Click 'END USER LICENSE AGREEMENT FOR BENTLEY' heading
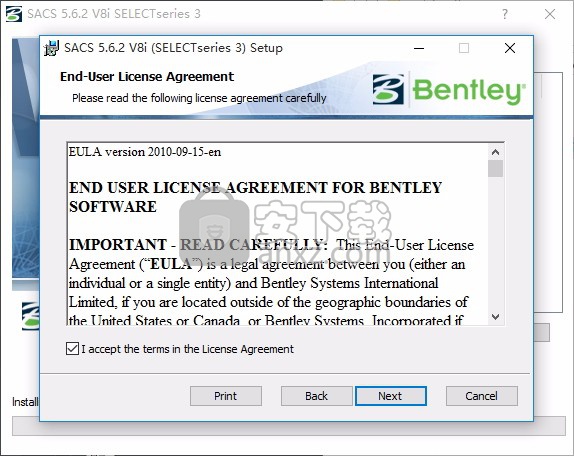 coord(256,188)
